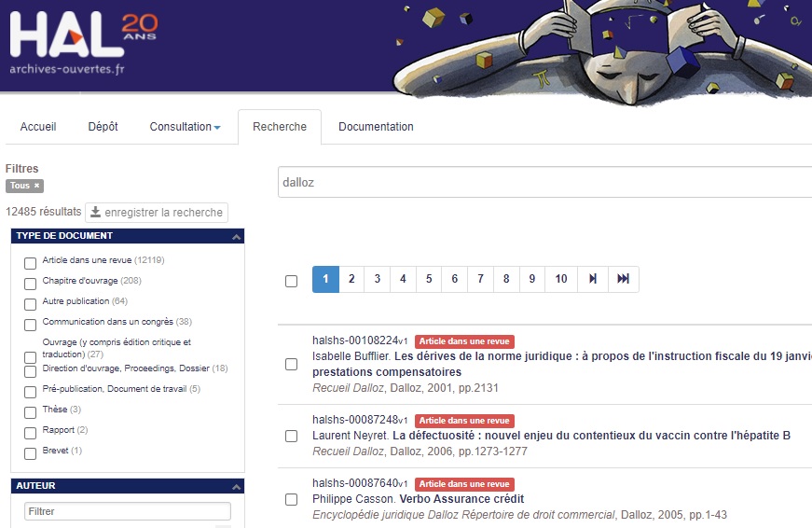Collapse the AUTEUR panel
This screenshot has width=812, height=528.
236,486
